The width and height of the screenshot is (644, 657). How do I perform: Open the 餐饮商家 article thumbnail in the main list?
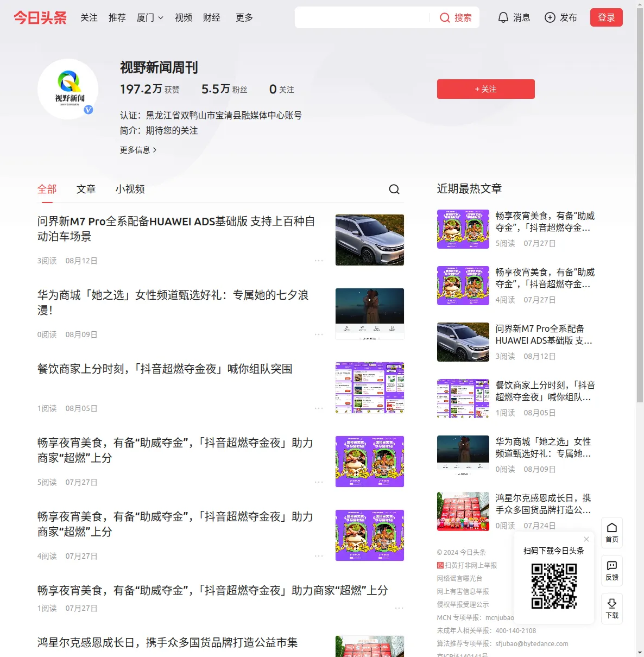pyautogui.click(x=370, y=388)
